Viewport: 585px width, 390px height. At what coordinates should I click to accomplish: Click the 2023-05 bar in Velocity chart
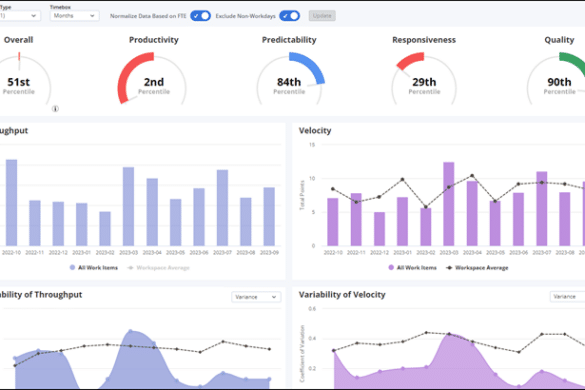pos(495,224)
